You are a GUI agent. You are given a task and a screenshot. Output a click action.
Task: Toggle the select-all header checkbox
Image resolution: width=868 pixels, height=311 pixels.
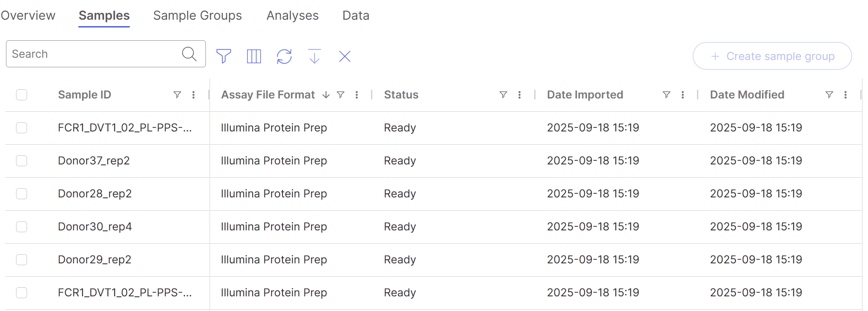pyautogui.click(x=22, y=94)
